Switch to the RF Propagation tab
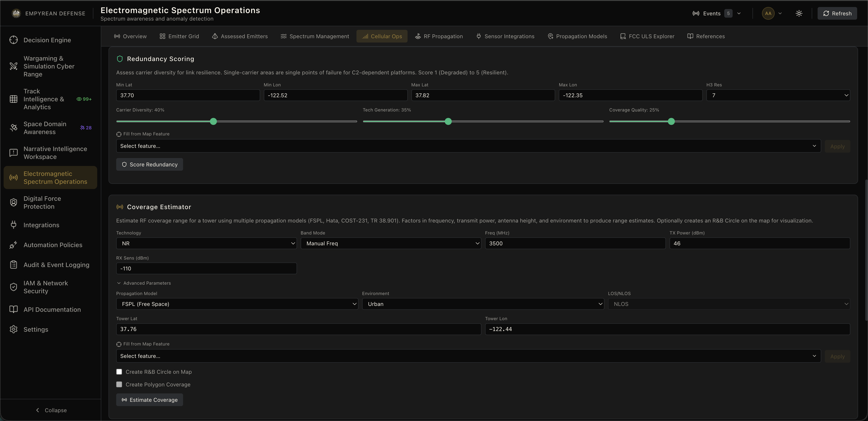 pos(439,36)
